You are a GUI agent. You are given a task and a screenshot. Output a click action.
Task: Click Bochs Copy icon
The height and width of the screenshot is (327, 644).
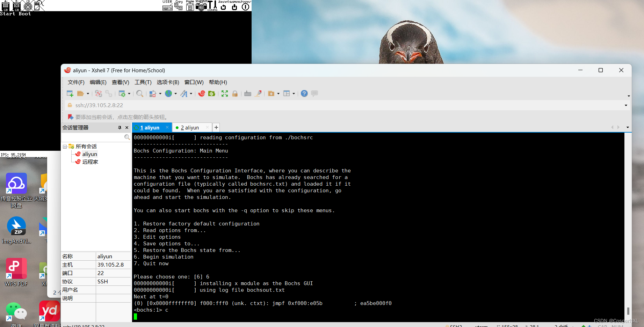179,6
